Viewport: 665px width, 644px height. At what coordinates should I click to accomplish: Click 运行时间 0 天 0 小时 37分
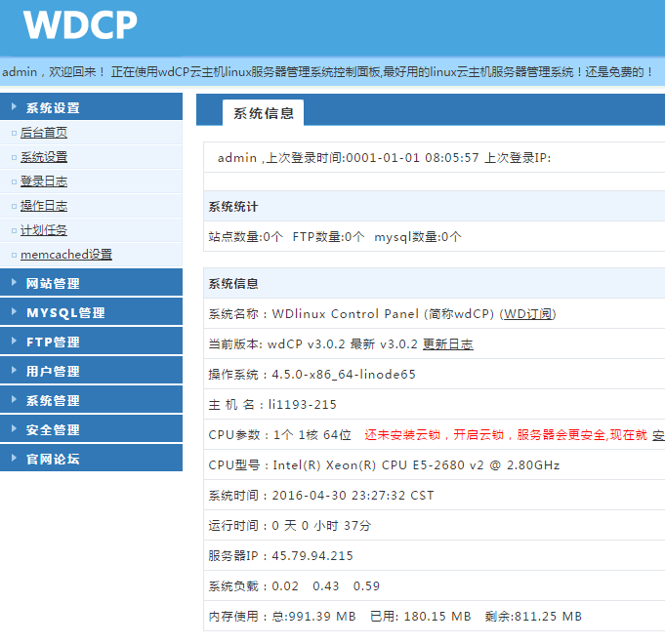(290, 526)
